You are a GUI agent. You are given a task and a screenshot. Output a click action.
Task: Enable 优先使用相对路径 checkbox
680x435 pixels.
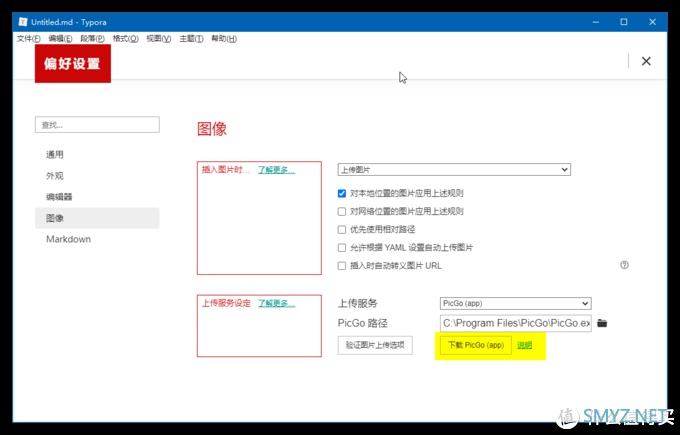342,229
